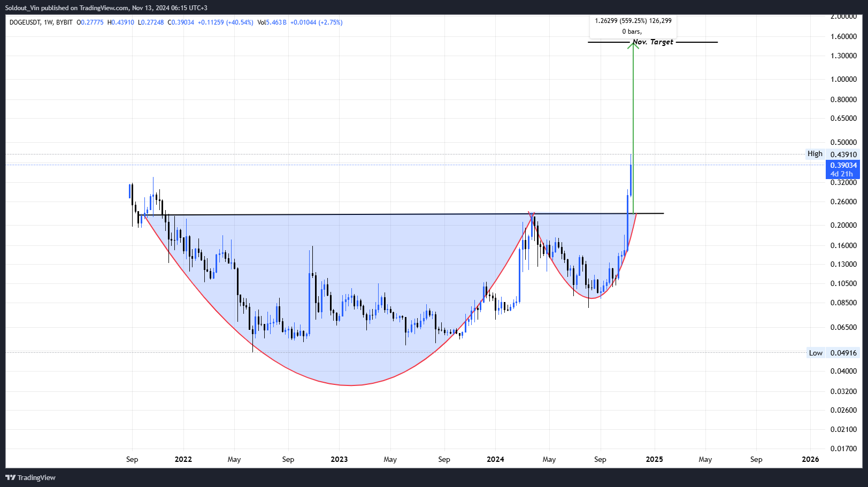Click the change value +0.11259 (+40.54%)
The width and height of the screenshot is (868, 487).
[x=226, y=22]
